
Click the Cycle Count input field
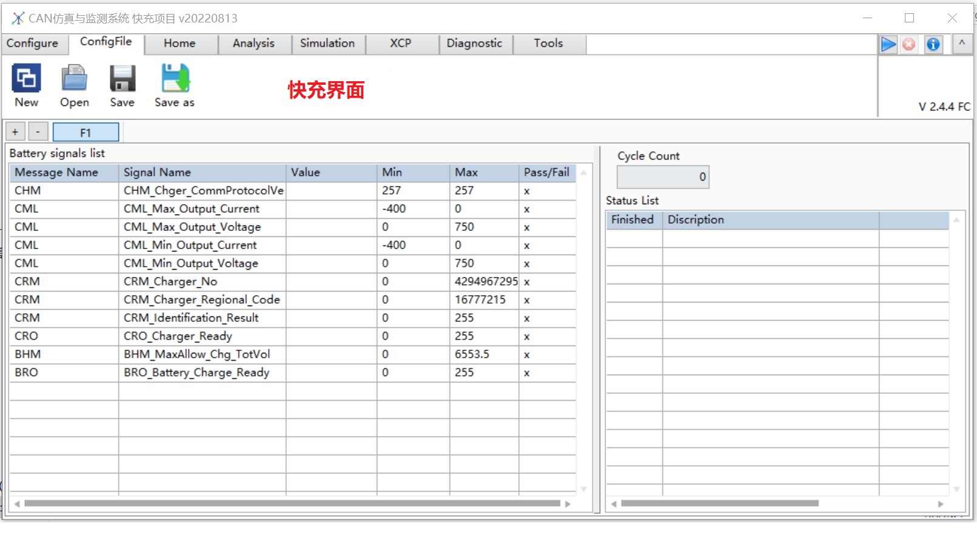point(662,177)
